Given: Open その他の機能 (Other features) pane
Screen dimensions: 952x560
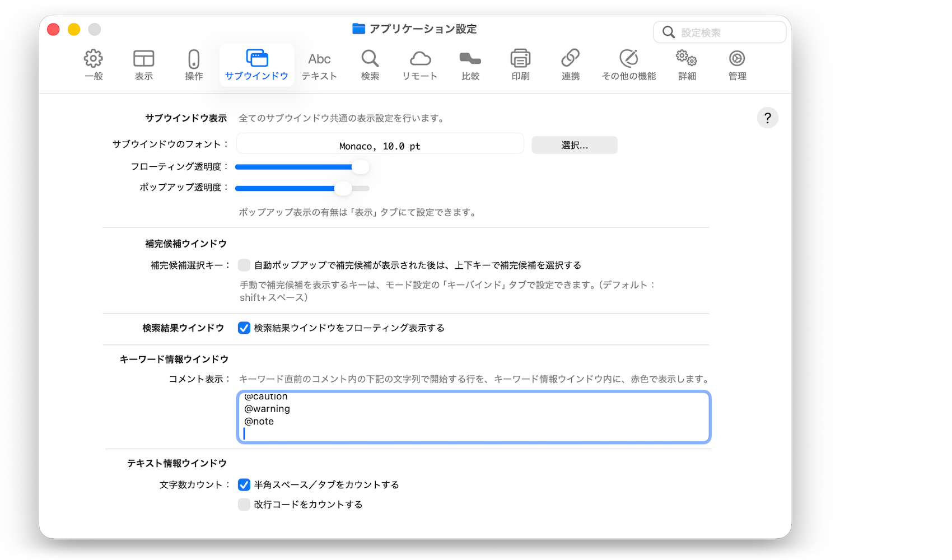Looking at the screenshot, I should [x=628, y=64].
